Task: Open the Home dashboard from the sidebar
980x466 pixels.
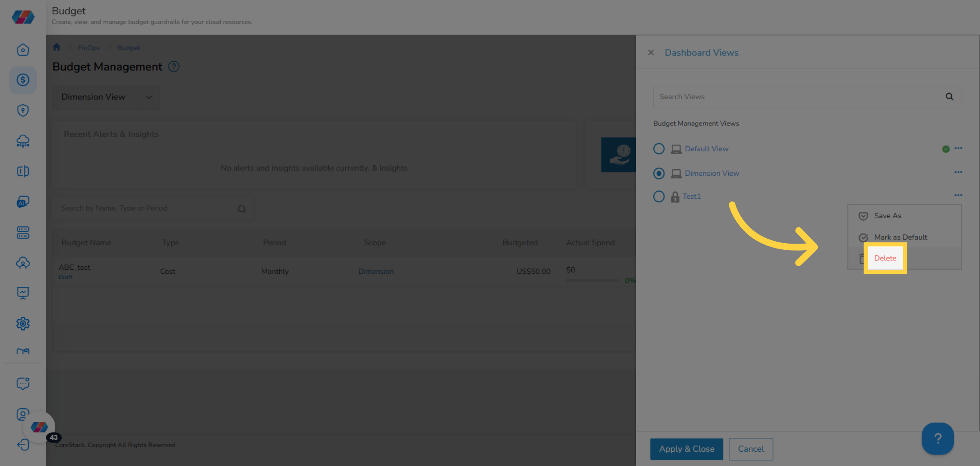Action: (23, 49)
